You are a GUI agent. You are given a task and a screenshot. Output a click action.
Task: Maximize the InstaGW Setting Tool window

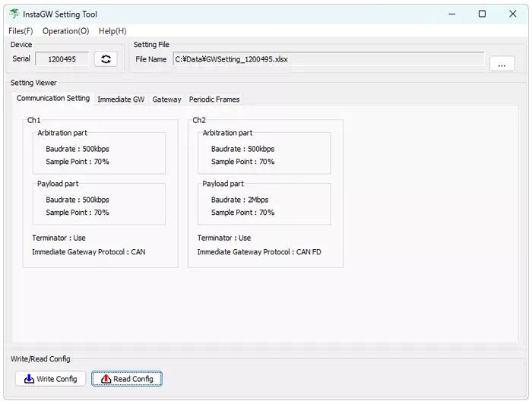tap(482, 14)
